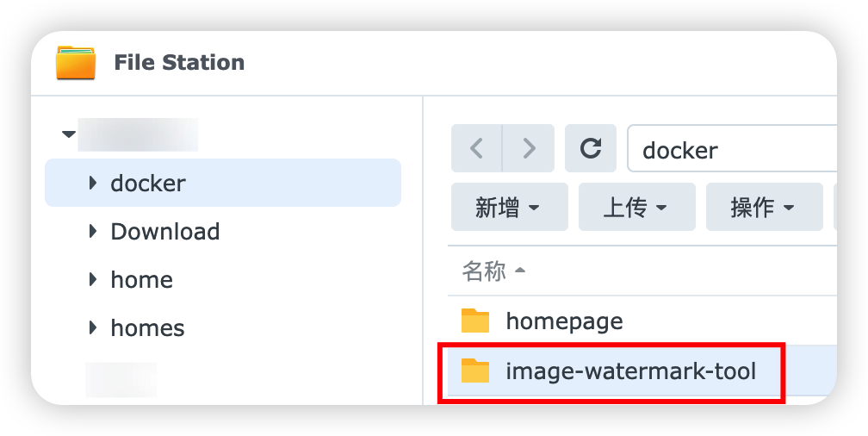Select Download in the folder tree
The width and height of the screenshot is (868, 436).
[x=165, y=232]
